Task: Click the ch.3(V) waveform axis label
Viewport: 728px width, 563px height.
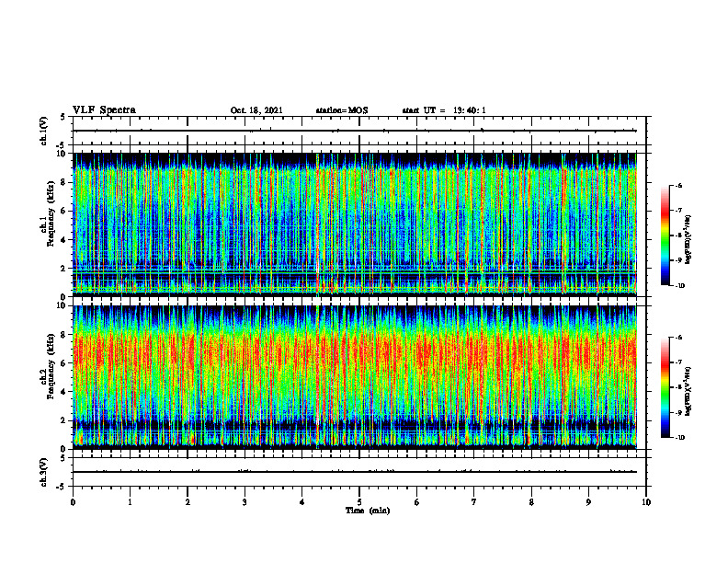Action: pyautogui.click(x=43, y=472)
